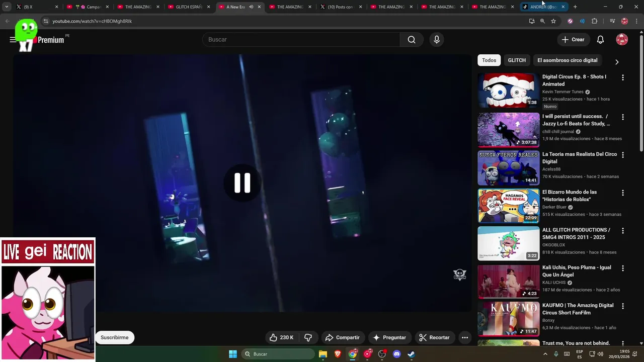644x362 pixels.
Task: Open options for I will persist video
Action: 623,117
